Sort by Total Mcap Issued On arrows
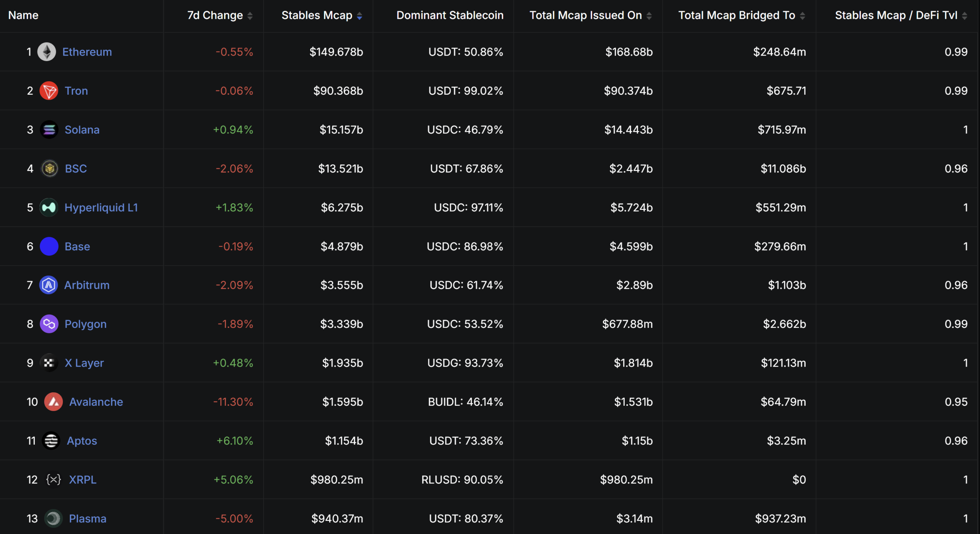This screenshot has height=534, width=980. [x=649, y=16]
